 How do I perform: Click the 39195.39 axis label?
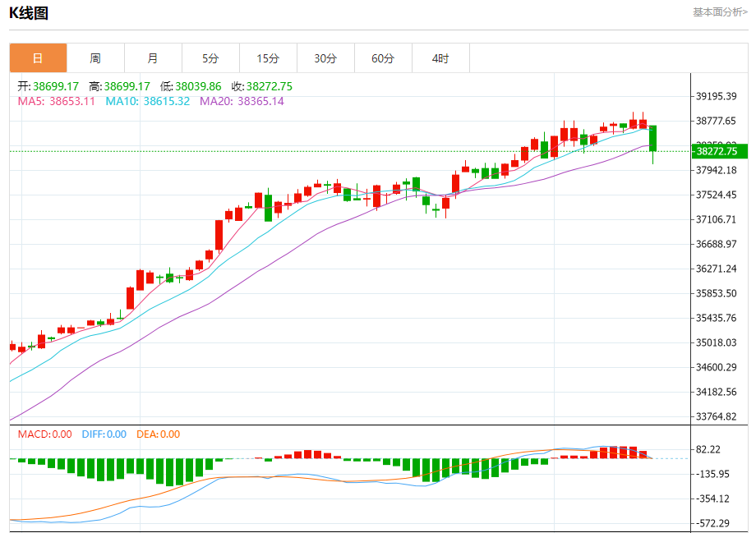click(716, 96)
